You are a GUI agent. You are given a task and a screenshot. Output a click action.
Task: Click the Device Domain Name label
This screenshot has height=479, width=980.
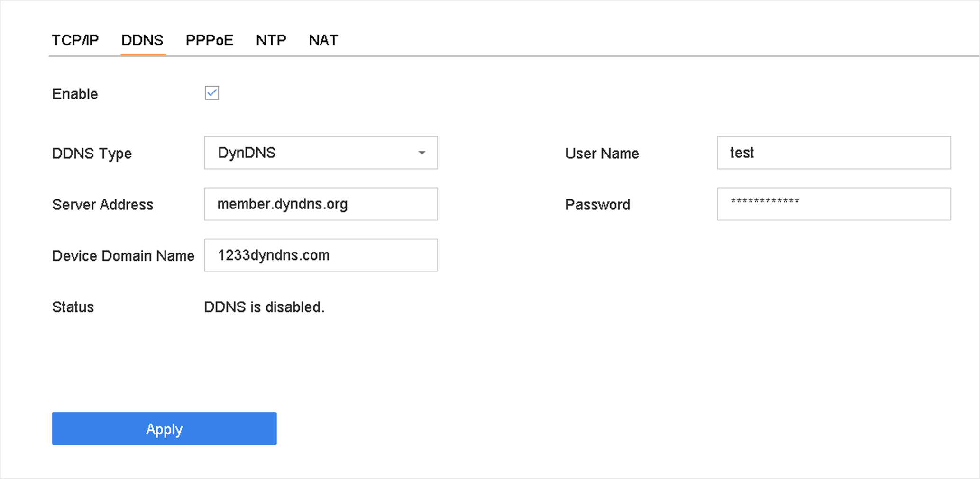pyautogui.click(x=123, y=256)
